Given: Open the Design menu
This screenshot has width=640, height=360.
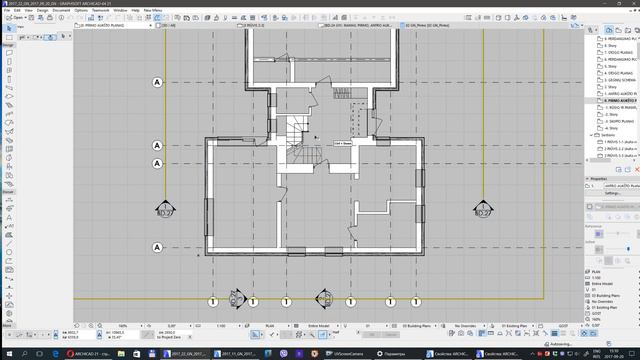Looking at the screenshot, I should point(42,10).
